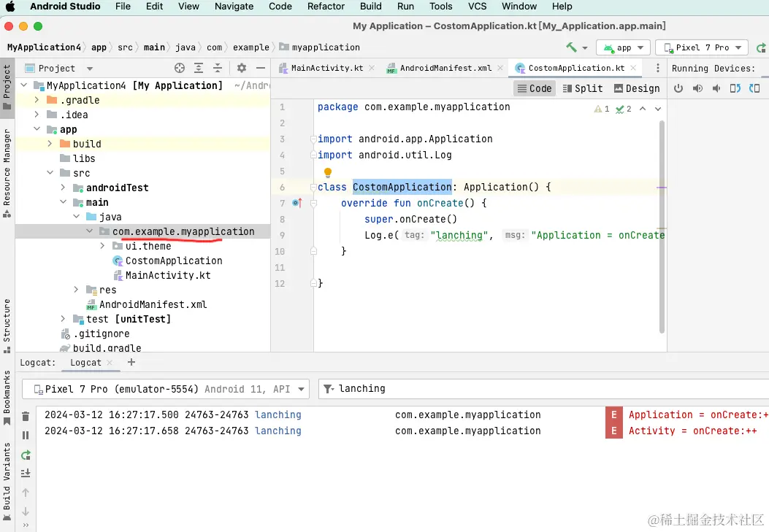The width and height of the screenshot is (769, 532).
Task: Click the emulator volume down icon
Action: click(716, 88)
